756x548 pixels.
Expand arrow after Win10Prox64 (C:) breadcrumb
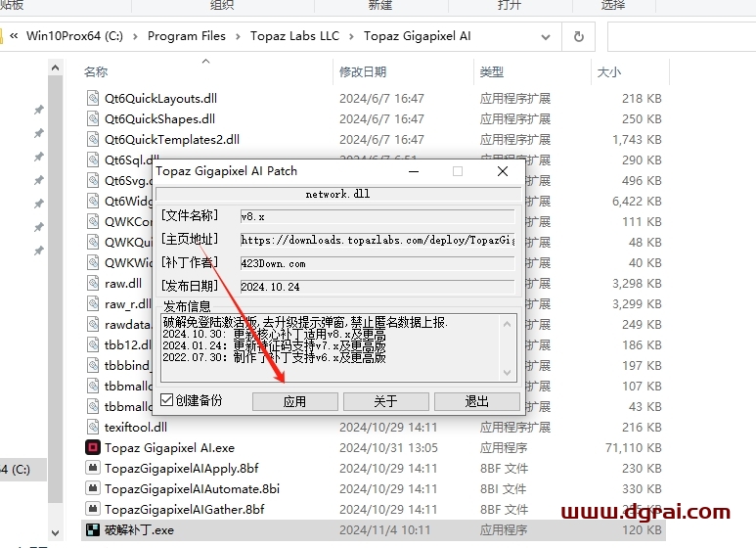[136, 36]
